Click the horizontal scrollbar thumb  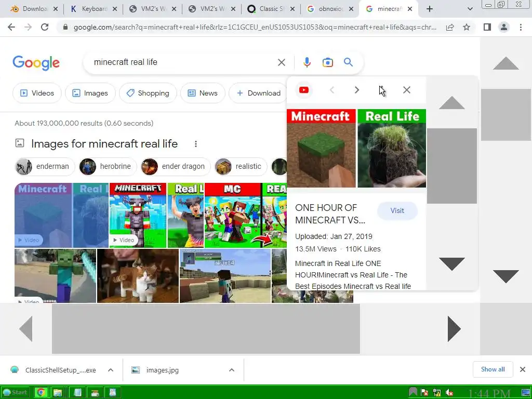coord(206,329)
